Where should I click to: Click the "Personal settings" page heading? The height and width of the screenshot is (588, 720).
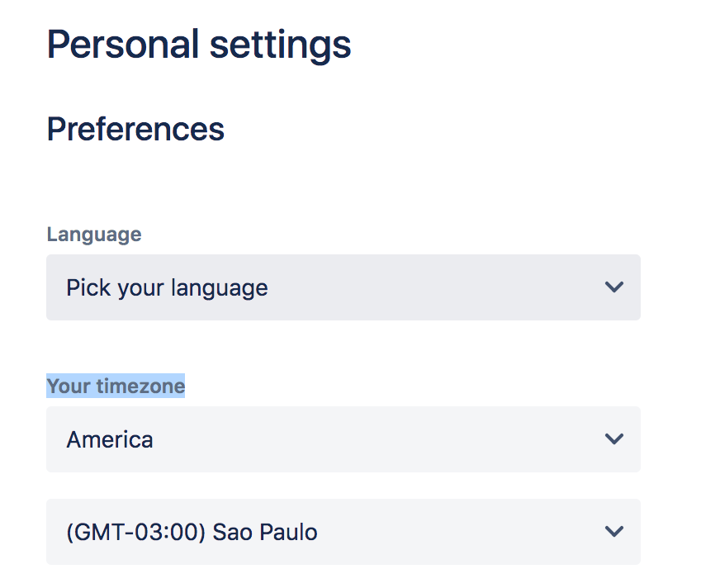point(199,44)
